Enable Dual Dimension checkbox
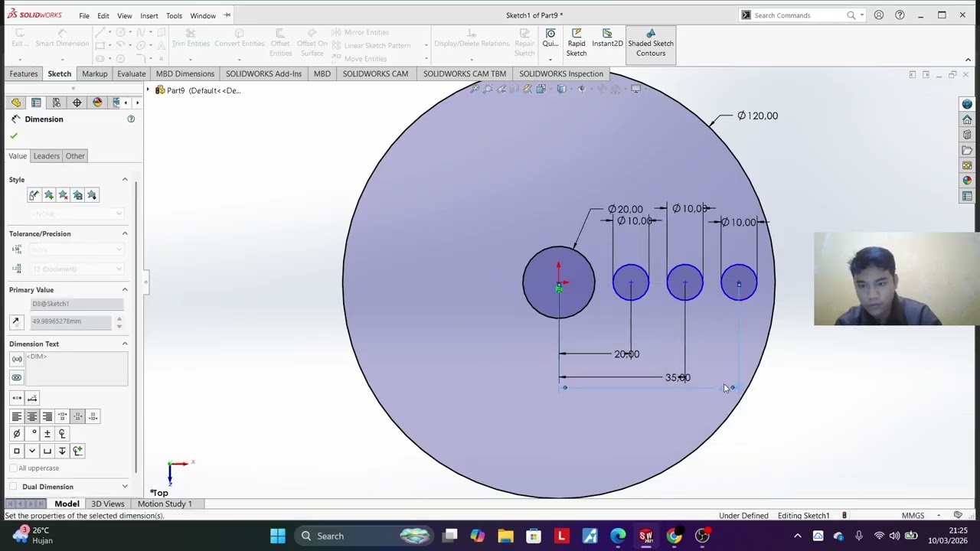 click(13, 487)
